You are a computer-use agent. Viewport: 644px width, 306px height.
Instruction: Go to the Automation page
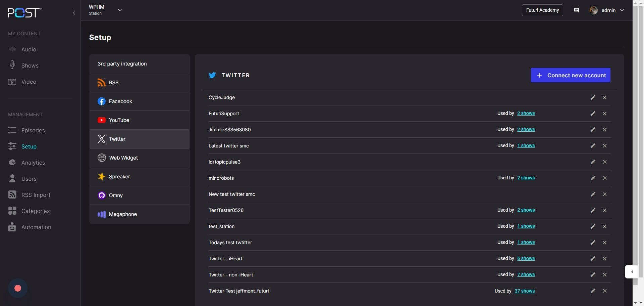[x=36, y=227]
